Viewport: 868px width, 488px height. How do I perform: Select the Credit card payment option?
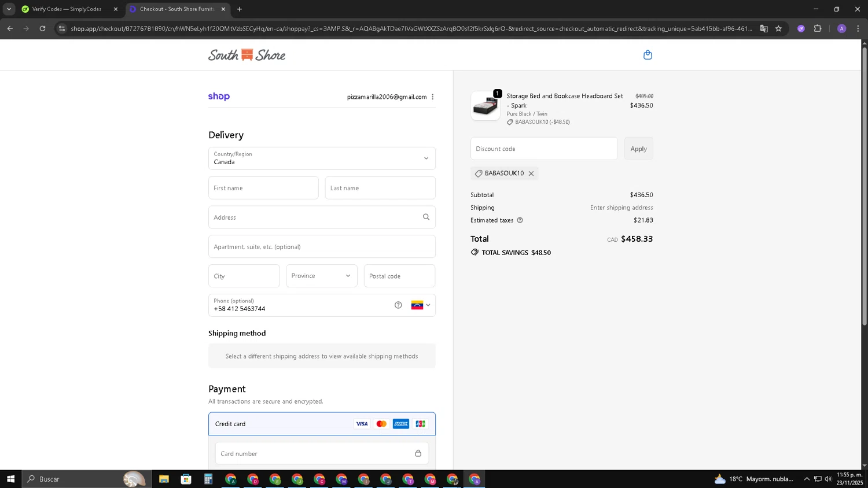pyautogui.click(x=322, y=424)
